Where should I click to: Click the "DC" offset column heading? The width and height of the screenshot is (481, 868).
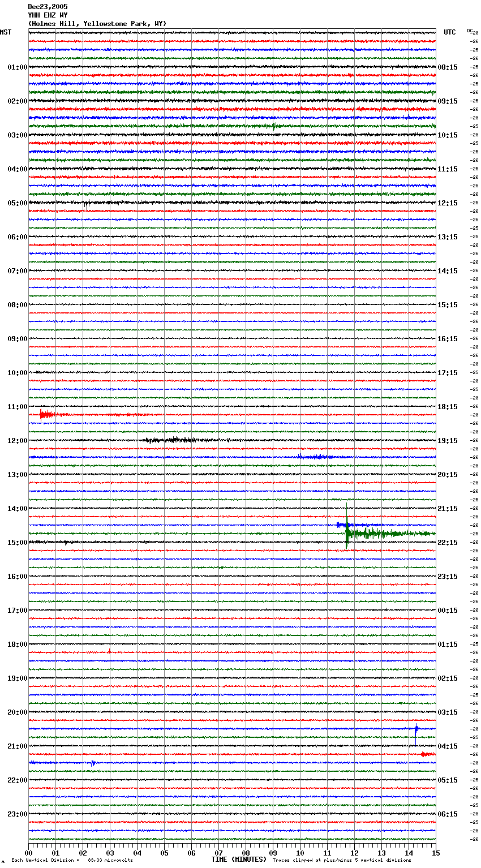click(x=471, y=31)
